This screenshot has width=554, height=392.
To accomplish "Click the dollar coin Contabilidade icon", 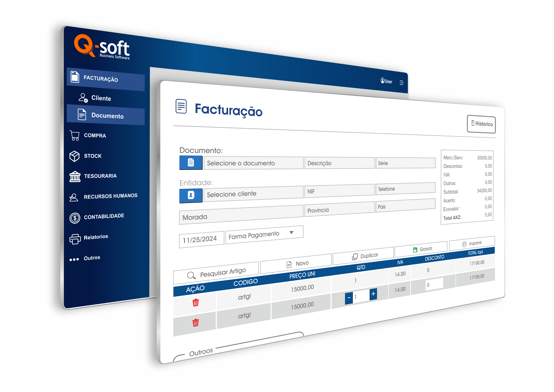I will [x=75, y=218].
